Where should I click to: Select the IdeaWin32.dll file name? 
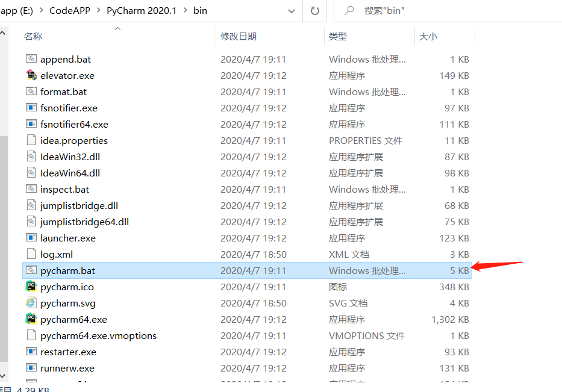70,157
